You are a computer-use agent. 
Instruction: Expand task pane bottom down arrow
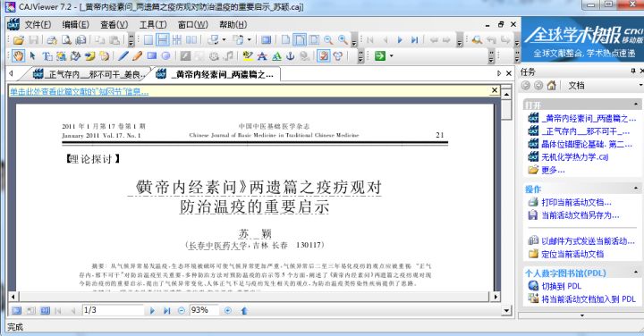[x=582, y=315]
